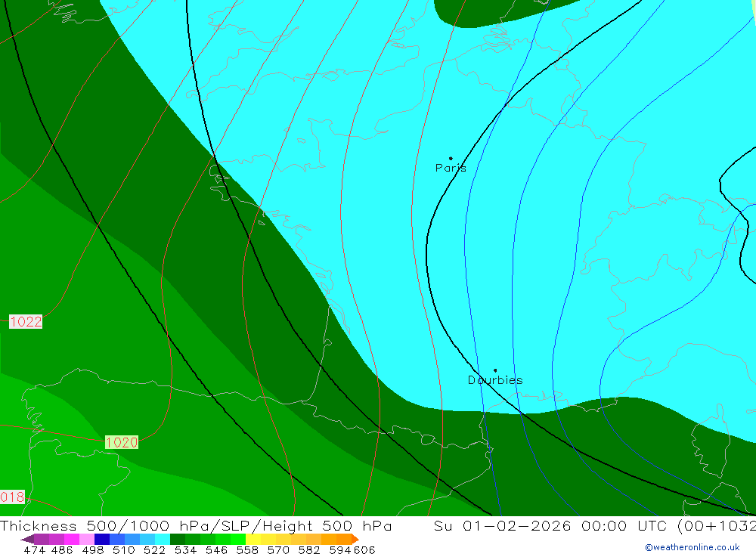Click the 1022 isobar label

pos(26,322)
